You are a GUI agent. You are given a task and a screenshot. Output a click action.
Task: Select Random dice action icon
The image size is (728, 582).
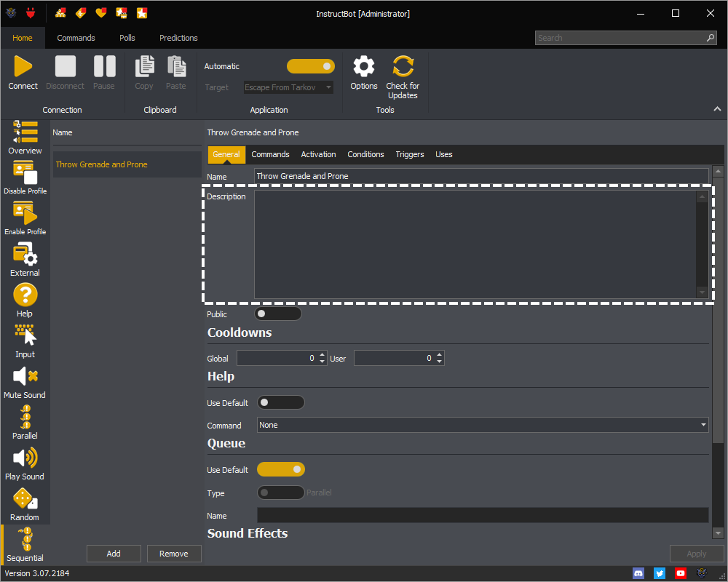(x=25, y=499)
